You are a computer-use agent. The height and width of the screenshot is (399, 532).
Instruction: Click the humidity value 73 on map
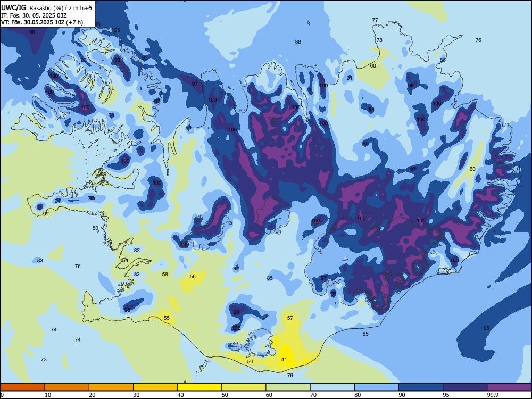pos(44,359)
